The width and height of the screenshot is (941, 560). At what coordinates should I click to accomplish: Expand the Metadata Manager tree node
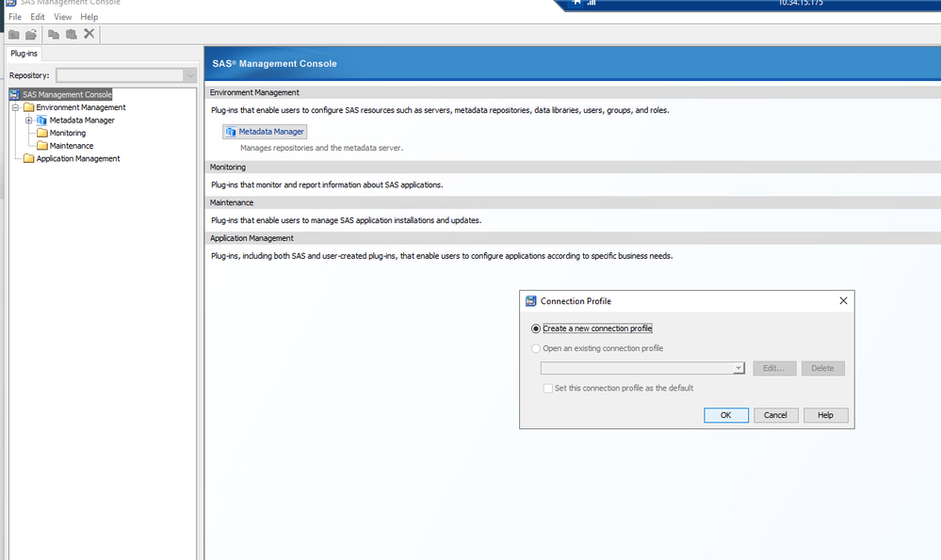(x=29, y=120)
